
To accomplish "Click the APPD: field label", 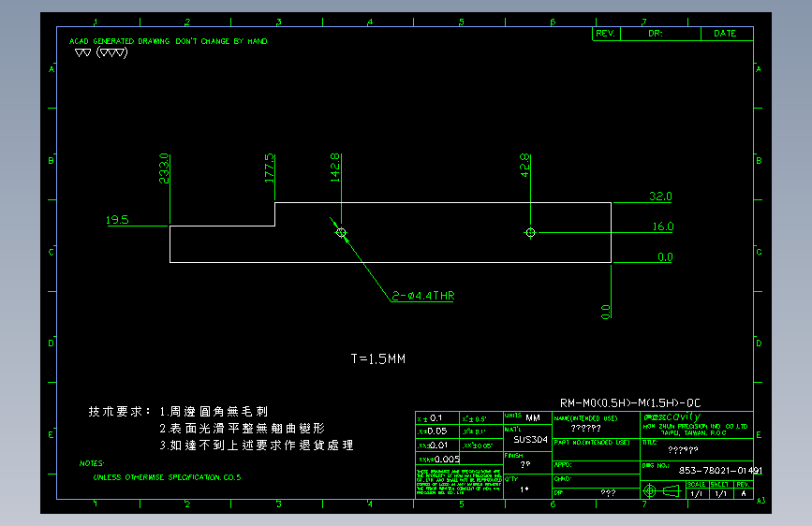I will point(562,465).
